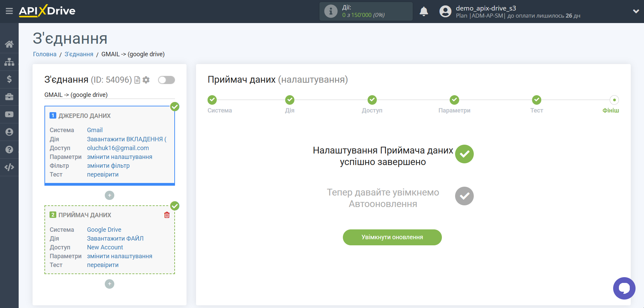Click the gray checkmark beside Автооновлення text
Screen dimensions: 644x308
pyautogui.click(x=464, y=196)
